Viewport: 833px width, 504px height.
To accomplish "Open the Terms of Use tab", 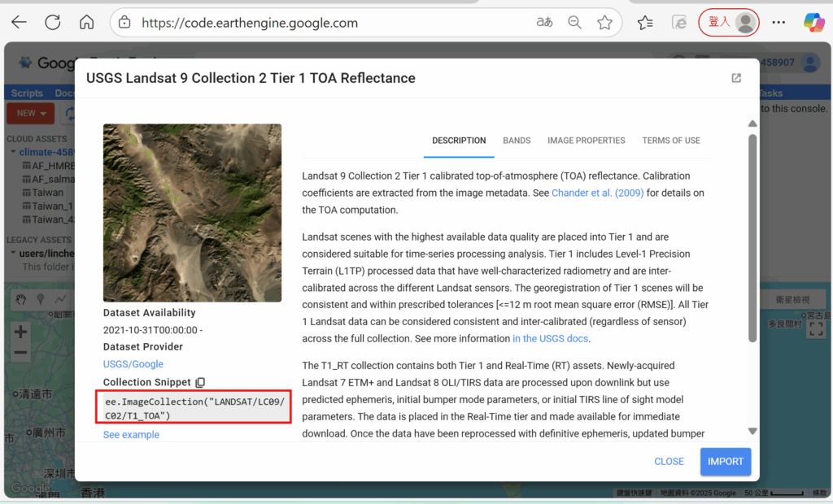I will click(x=671, y=141).
